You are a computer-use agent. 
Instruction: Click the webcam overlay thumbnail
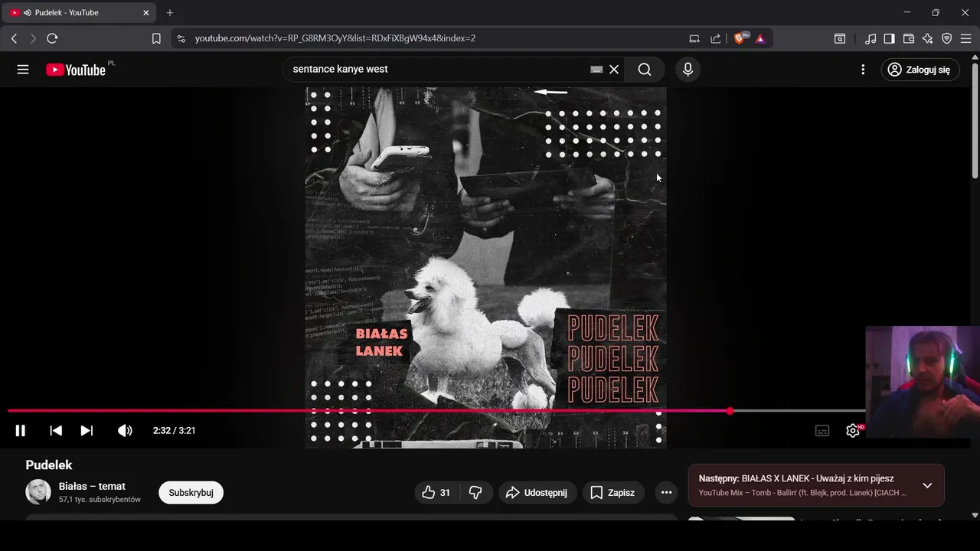pyautogui.click(x=923, y=382)
